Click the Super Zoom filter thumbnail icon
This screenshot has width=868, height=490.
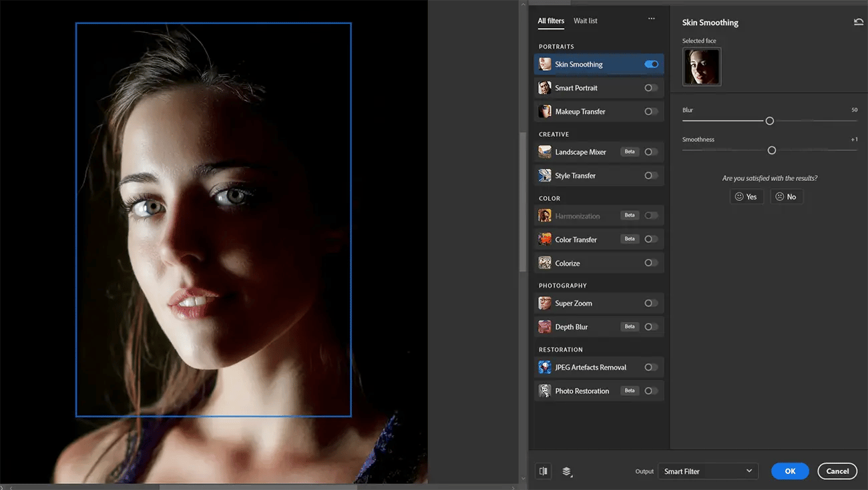[x=545, y=303]
